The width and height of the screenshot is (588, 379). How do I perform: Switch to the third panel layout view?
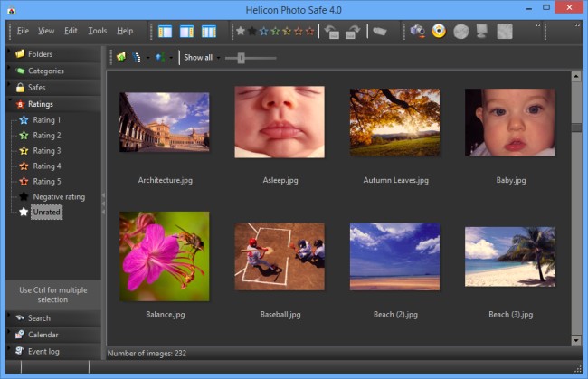coord(209,31)
